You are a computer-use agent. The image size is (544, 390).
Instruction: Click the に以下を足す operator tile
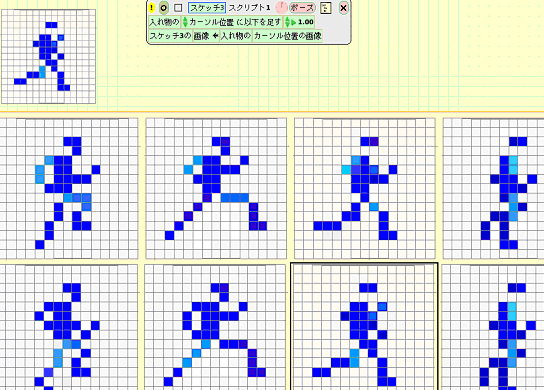click(258, 22)
